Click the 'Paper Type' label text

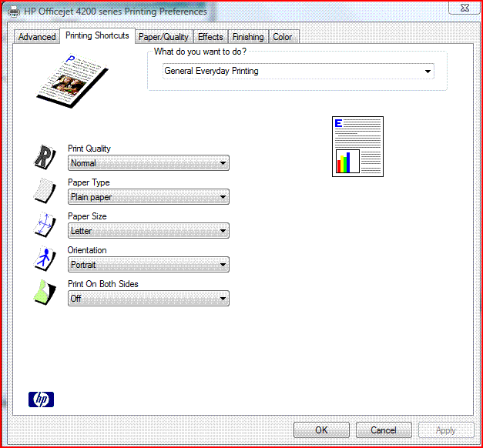click(89, 182)
